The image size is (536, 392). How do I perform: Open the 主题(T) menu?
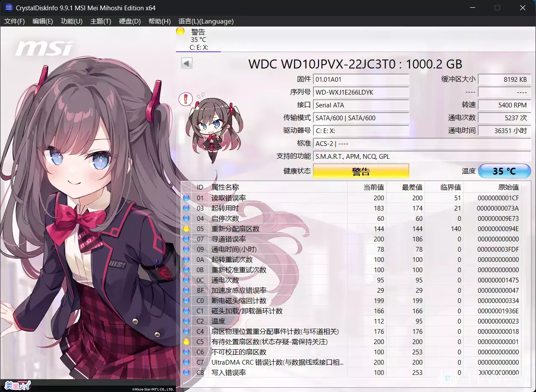(101, 21)
